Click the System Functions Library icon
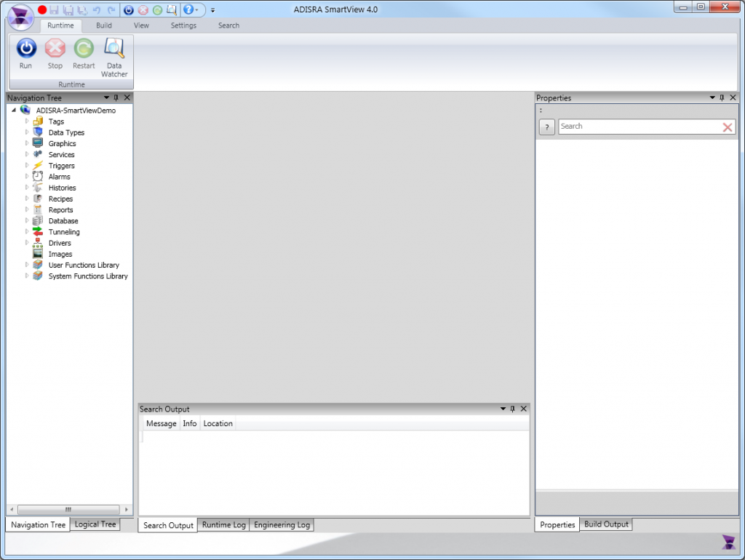The width and height of the screenshot is (745, 560). tap(38, 276)
